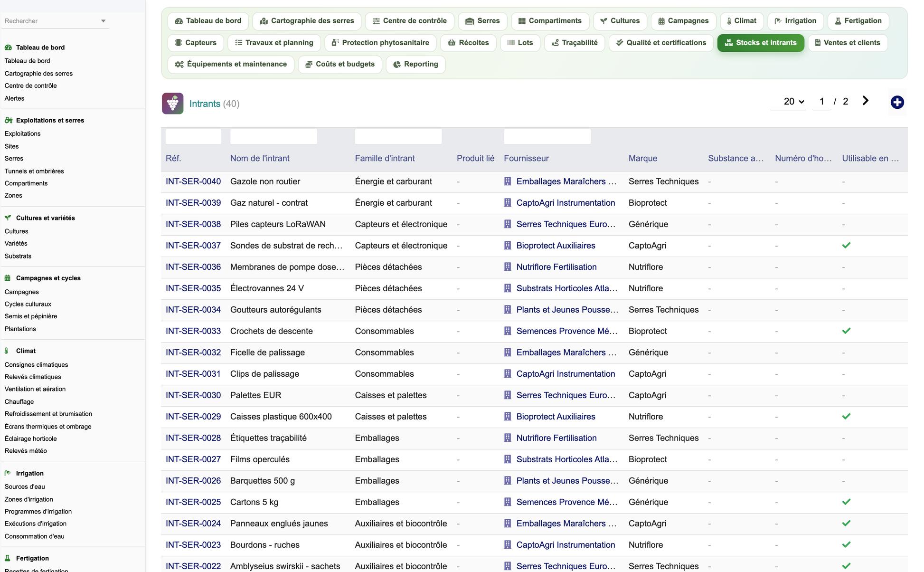Open Ventes et clients tab
Viewport: 924px width, 572px height.
click(848, 43)
